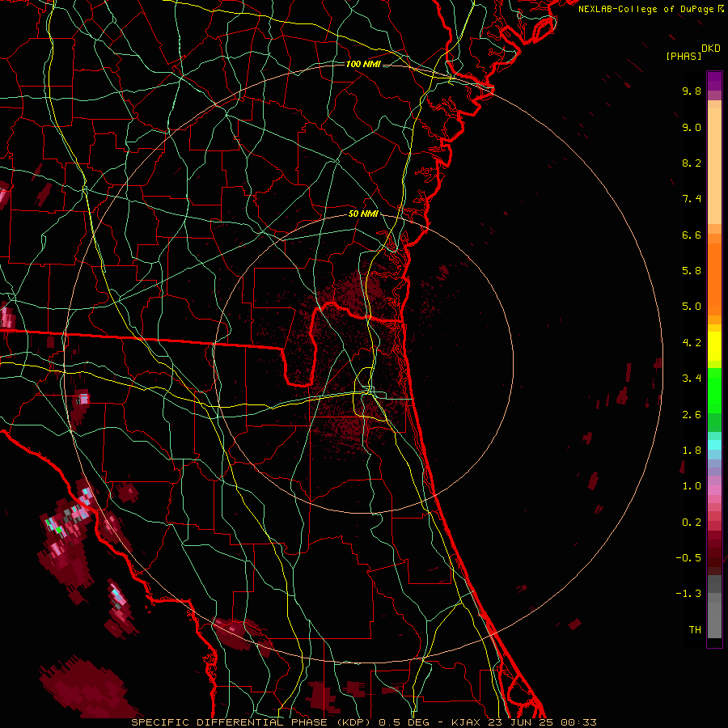Click the 50 NMI range ring label

click(363, 214)
